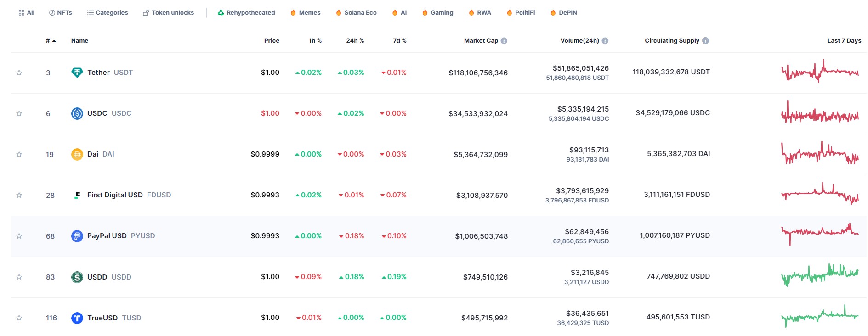
Task: Show Circulating Supply info icon
Action: pos(706,41)
